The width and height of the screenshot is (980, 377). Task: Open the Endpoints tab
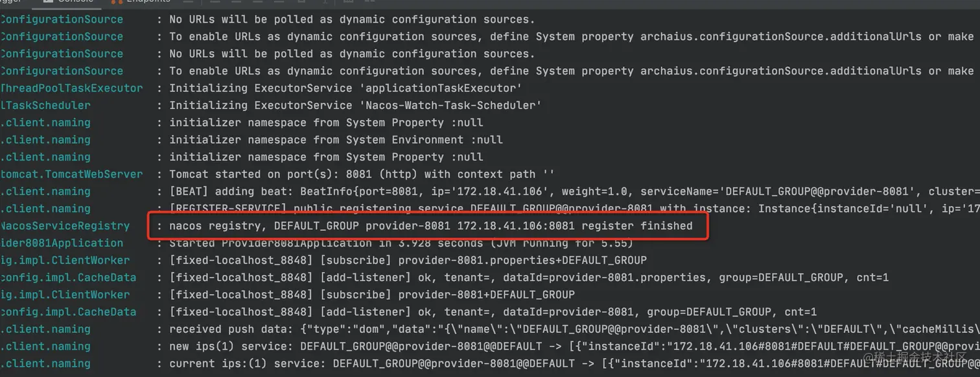click(x=148, y=2)
